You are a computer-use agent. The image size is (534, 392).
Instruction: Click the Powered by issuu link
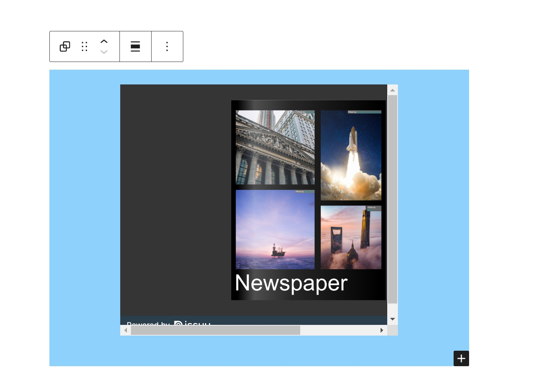pos(169,325)
